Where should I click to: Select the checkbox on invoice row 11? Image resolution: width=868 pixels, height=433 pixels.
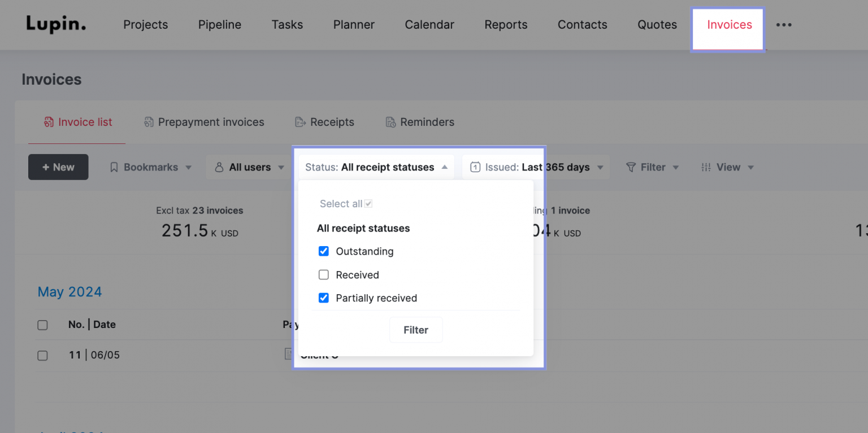(x=42, y=356)
